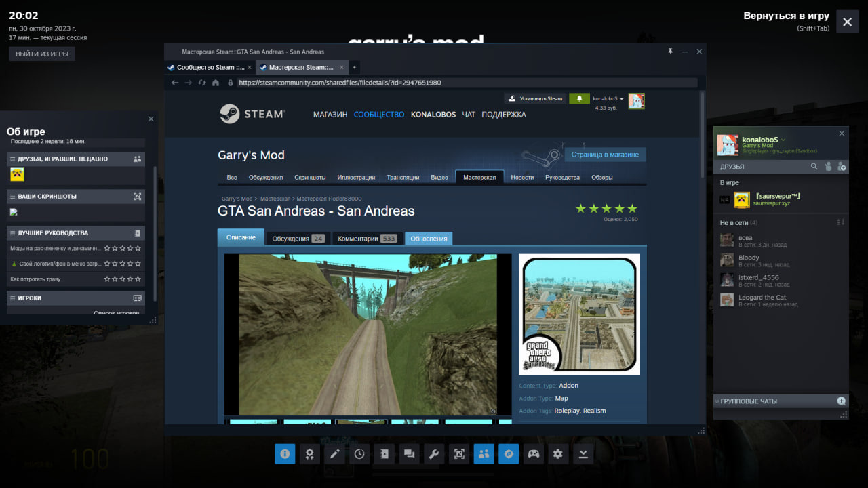Viewport: 868px width, 488px height.
Task: Click the Страница в магазине button
Action: pos(605,155)
